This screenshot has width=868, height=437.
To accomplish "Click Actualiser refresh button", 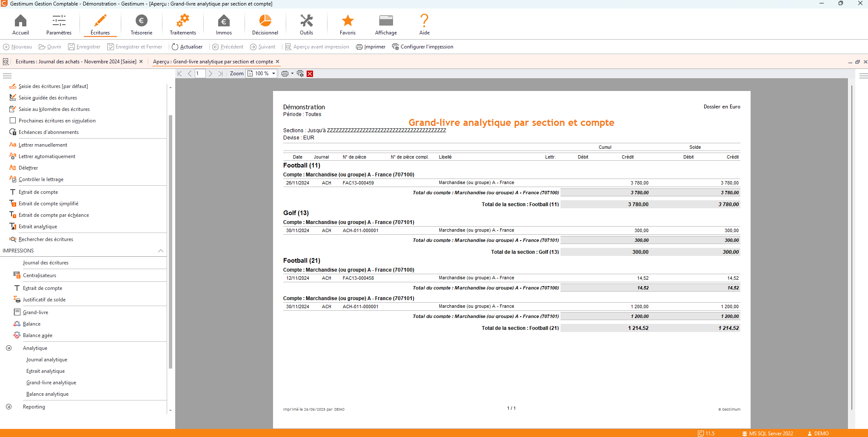I will pos(187,47).
